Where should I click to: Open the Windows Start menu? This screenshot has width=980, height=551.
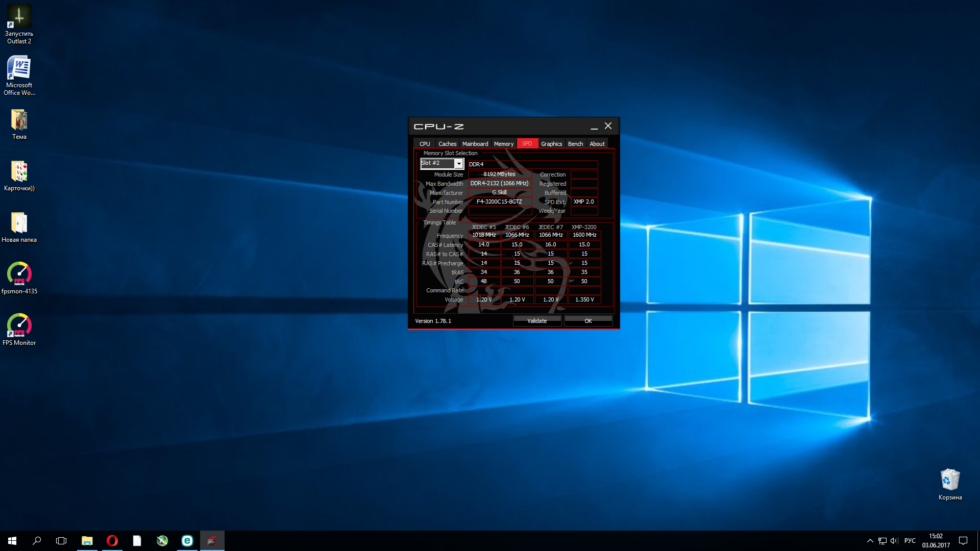[12, 541]
